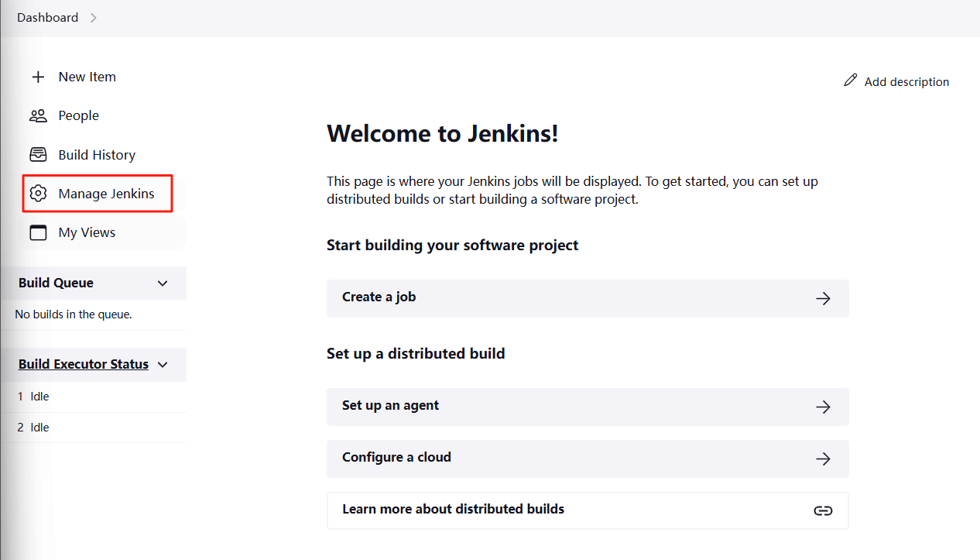Click the arrow icon on Set up an agent
Viewport: 980px width, 560px height.
(823, 407)
